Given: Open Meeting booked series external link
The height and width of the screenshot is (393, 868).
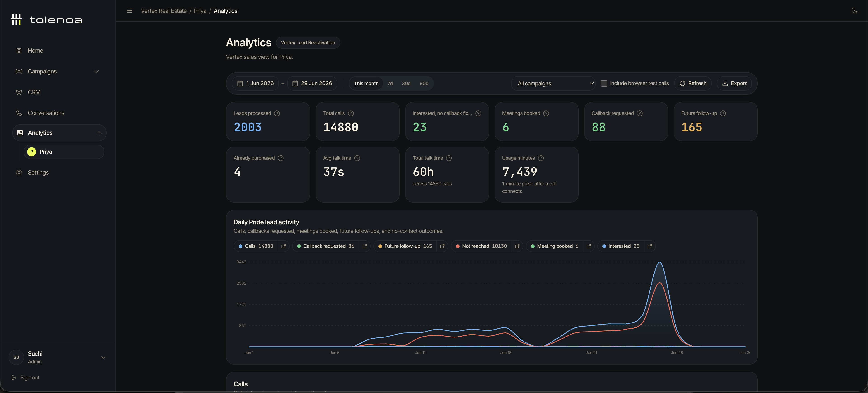Looking at the screenshot, I should pyautogui.click(x=589, y=246).
